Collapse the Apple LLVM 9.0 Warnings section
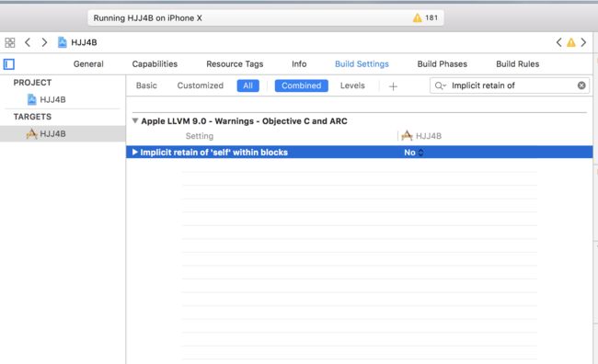This screenshot has height=364, width=598. pos(135,120)
